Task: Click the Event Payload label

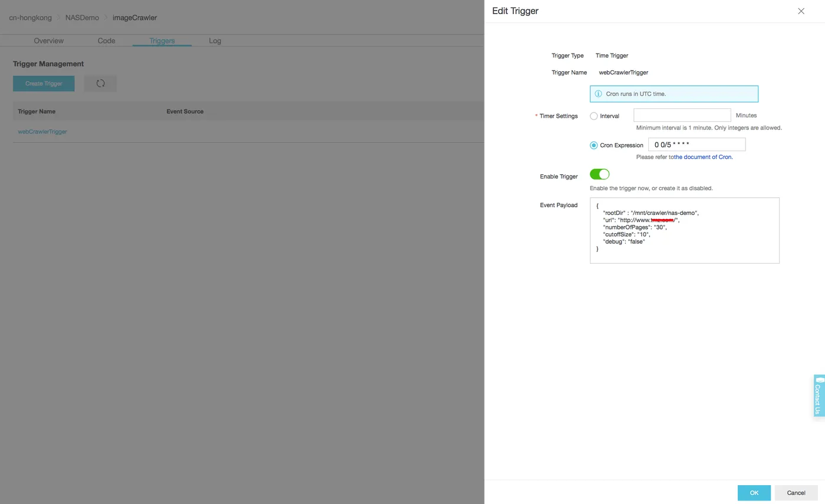Action: [559, 205]
